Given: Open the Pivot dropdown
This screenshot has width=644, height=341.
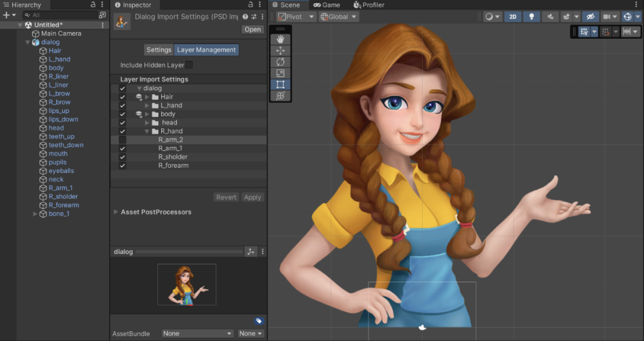Looking at the screenshot, I should [296, 17].
